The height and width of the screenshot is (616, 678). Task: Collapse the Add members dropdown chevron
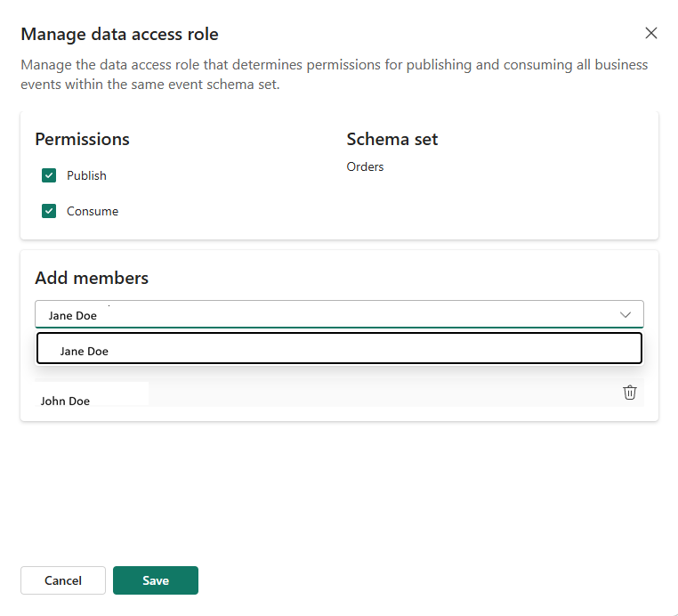coord(626,314)
